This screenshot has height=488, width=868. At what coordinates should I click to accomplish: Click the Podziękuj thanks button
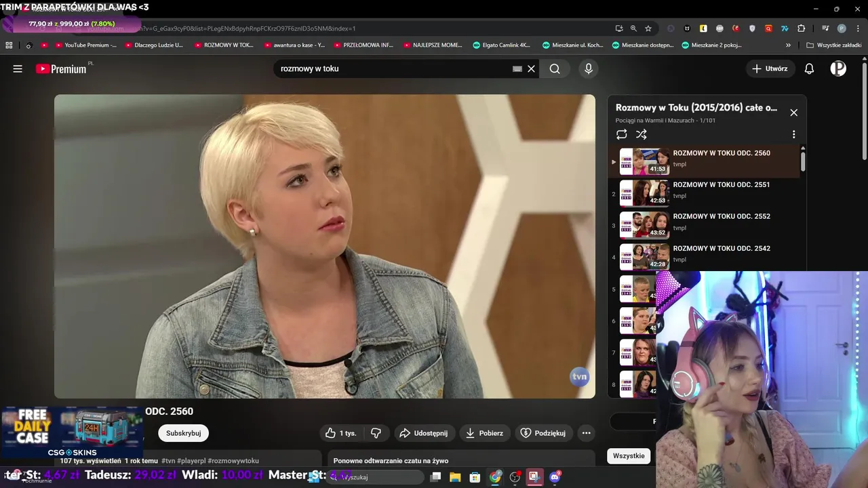pyautogui.click(x=542, y=433)
